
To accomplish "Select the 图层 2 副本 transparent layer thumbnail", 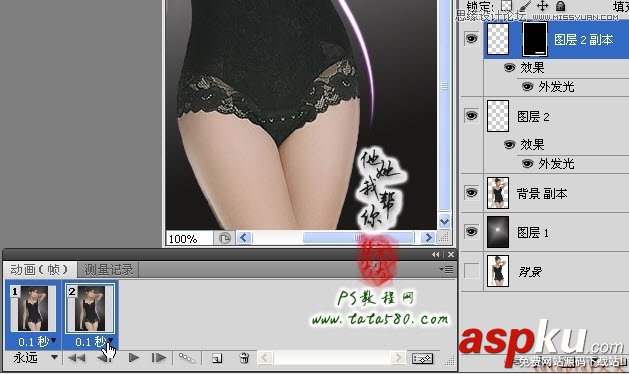I will [x=498, y=39].
